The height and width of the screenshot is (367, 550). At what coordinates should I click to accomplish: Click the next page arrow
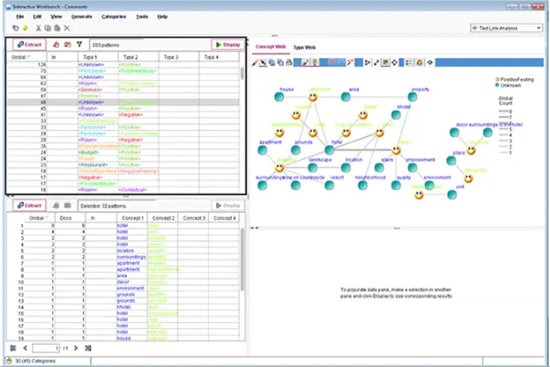(76, 348)
